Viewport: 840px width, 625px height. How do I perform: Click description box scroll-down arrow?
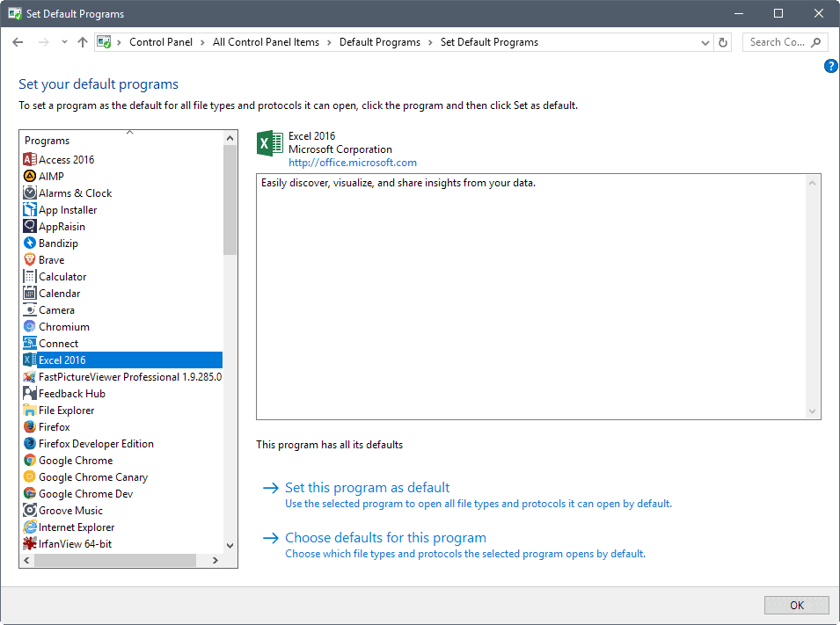[812, 411]
